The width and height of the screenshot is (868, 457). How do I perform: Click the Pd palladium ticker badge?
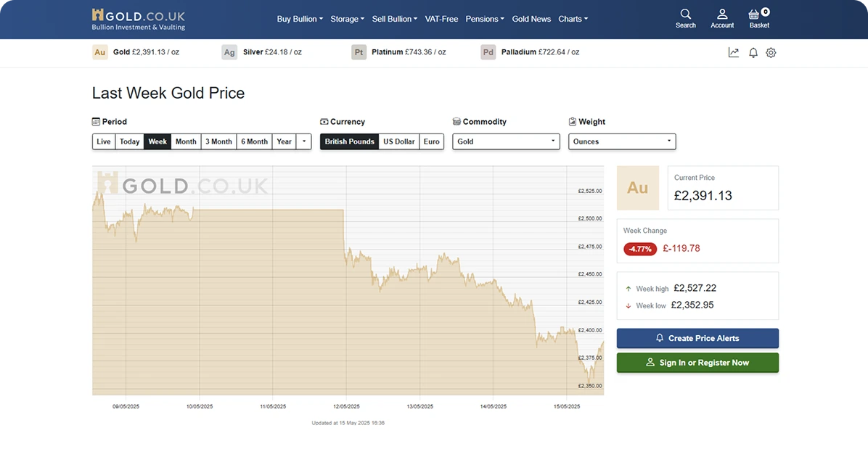pyautogui.click(x=488, y=52)
